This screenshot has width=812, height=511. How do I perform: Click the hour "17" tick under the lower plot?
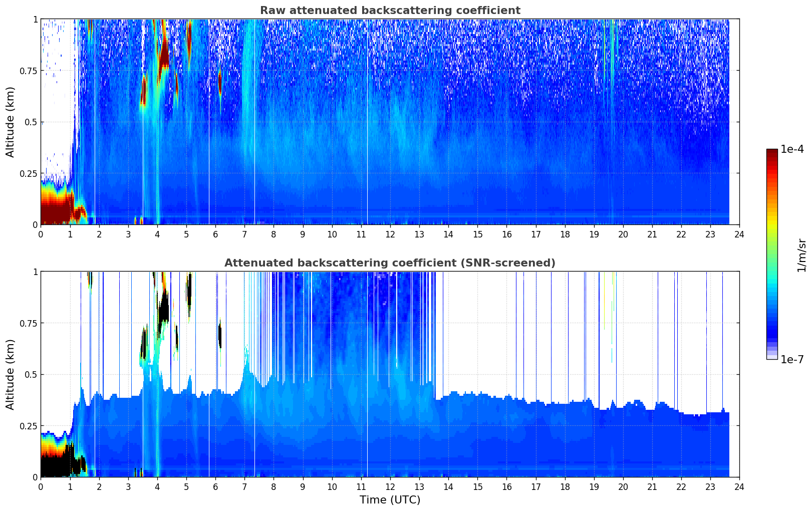pos(535,486)
